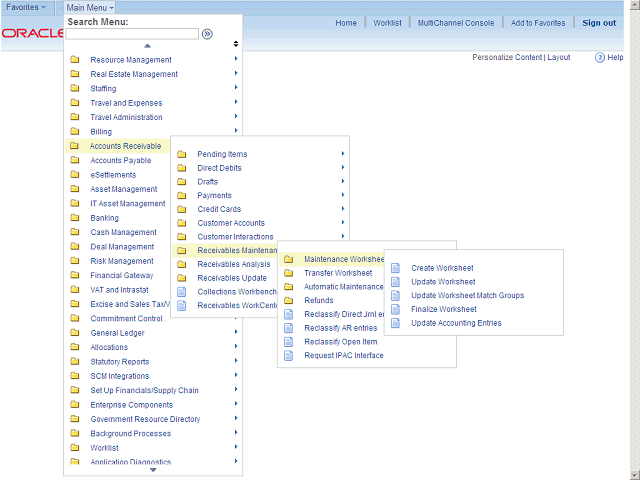640x480 pixels.
Task: Click the Search Menu input field
Action: 132,34
